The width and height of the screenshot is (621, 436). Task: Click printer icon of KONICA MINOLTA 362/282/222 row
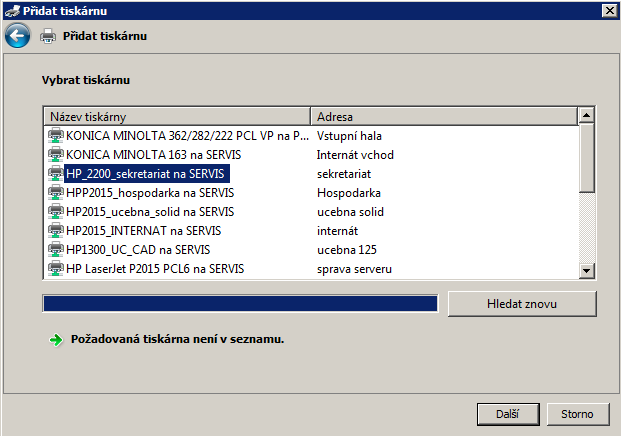55,135
